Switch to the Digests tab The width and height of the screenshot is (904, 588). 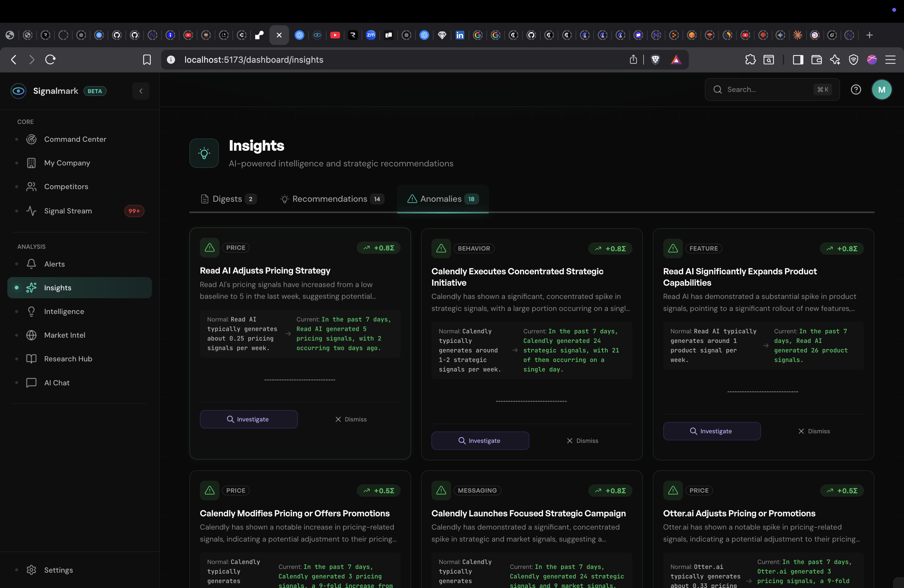[228, 199]
